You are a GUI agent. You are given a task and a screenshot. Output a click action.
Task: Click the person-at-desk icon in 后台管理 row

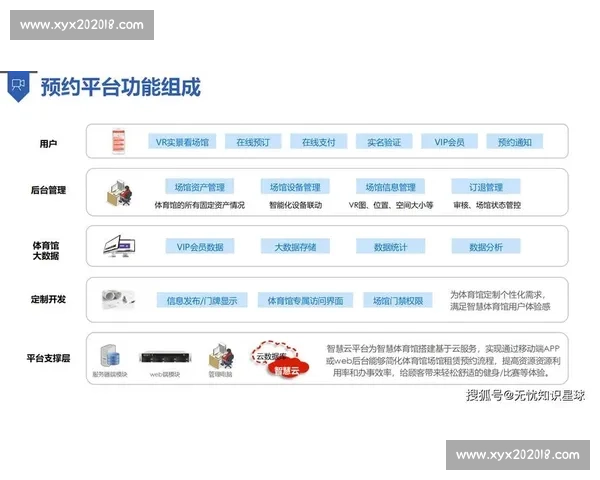point(120,193)
